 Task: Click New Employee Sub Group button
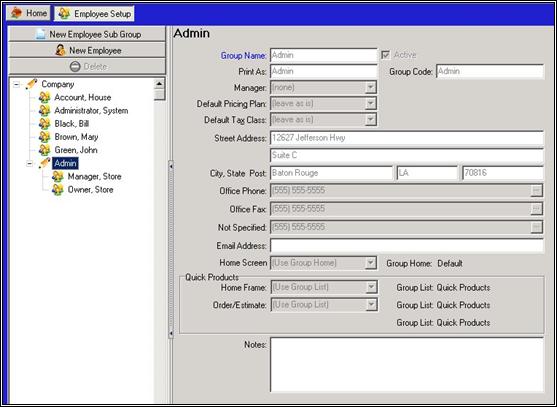(87, 34)
